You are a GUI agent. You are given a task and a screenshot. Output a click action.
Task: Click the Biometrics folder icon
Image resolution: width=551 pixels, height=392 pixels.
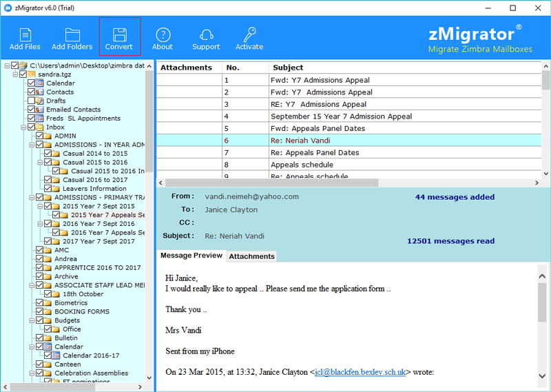48,302
